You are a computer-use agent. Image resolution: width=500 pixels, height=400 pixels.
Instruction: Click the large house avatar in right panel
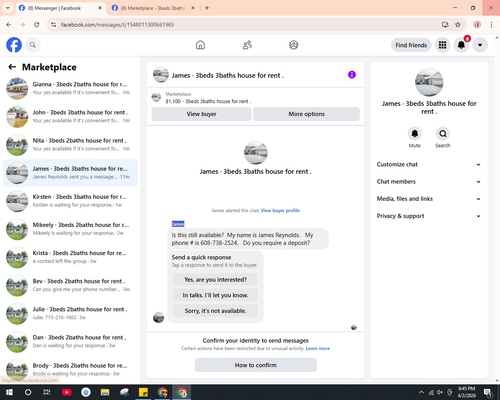(x=429, y=82)
